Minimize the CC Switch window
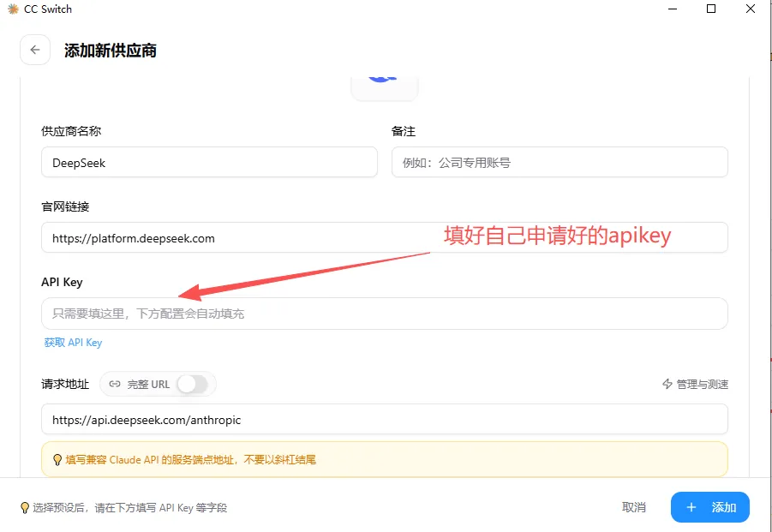This screenshot has width=772, height=532. tap(672, 9)
